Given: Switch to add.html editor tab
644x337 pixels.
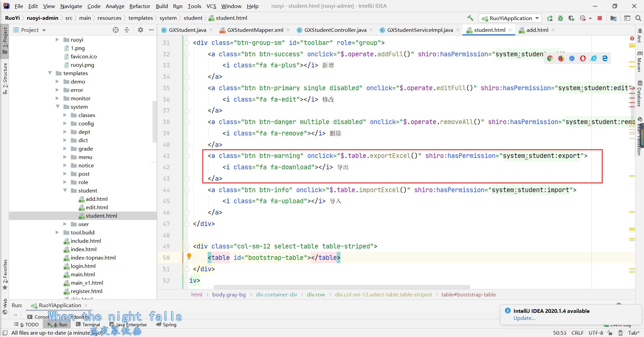Looking at the screenshot, I should [x=537, y=30].
